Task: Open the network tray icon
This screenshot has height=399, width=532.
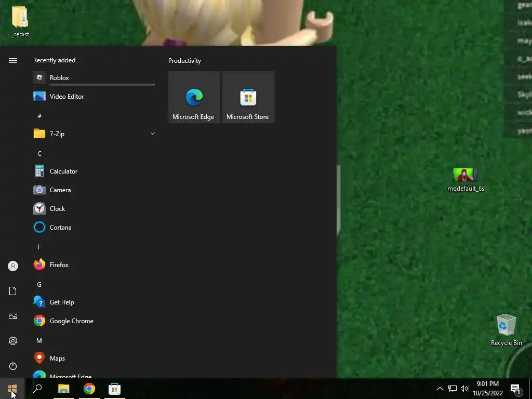Action: click(453, 389)
